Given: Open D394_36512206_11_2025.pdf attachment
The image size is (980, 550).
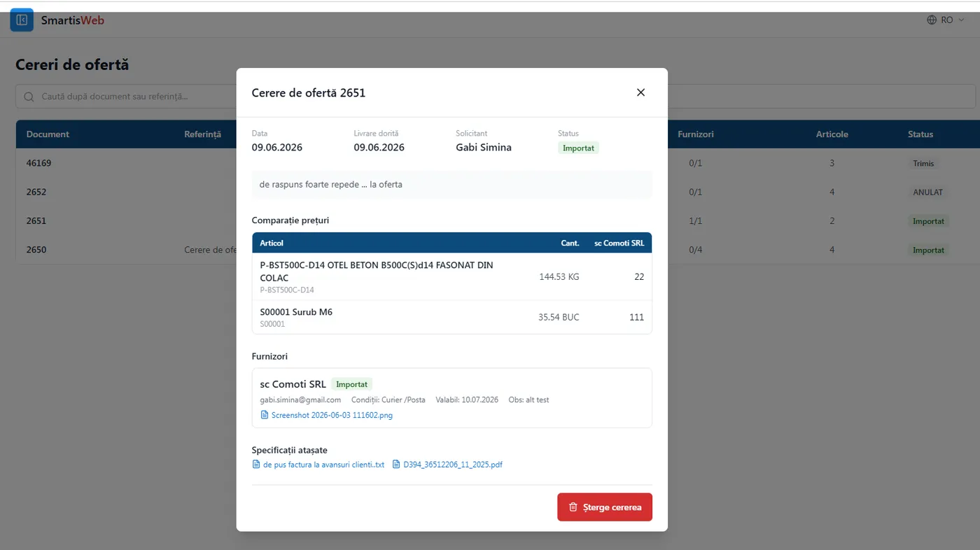Looking at the screenshot, I should 453,465.
